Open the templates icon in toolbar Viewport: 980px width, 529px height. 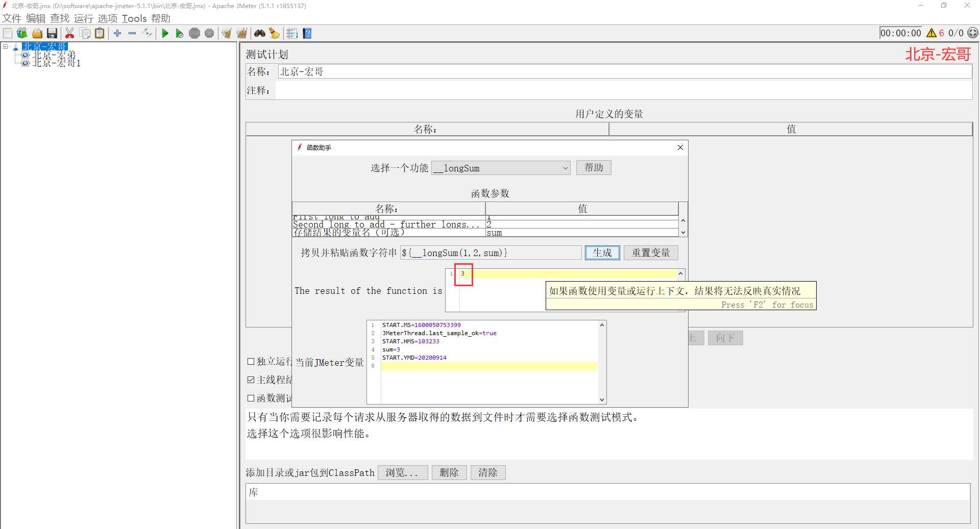[22, 33]
